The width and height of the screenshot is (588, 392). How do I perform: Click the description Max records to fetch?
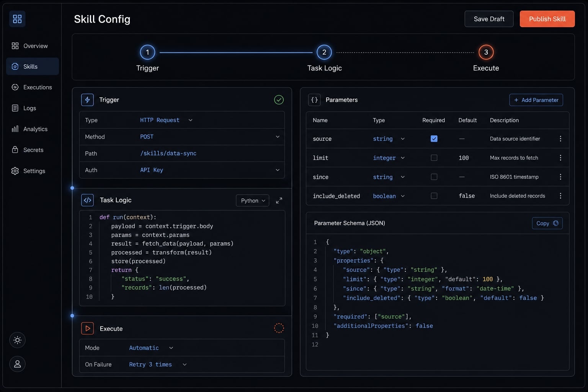point(514,158)
